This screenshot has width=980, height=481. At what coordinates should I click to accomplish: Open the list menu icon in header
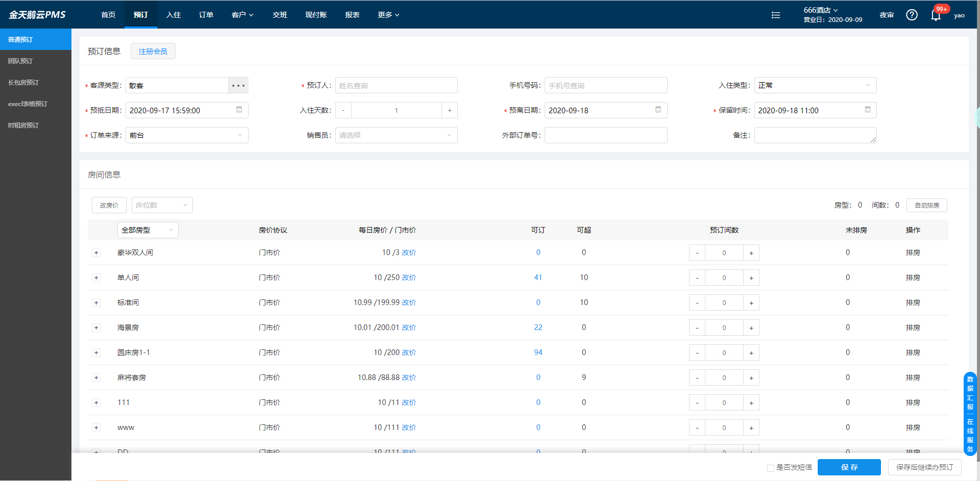point(776,15)
